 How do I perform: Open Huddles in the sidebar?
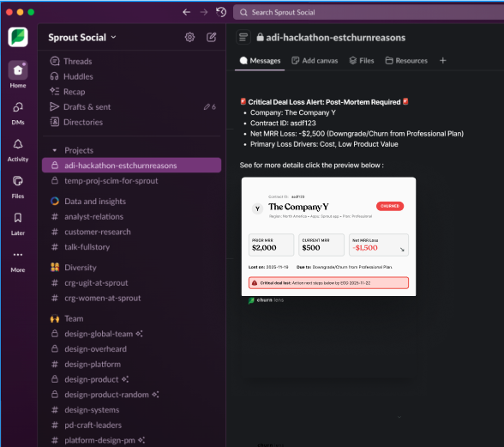(x=132, y=76)
